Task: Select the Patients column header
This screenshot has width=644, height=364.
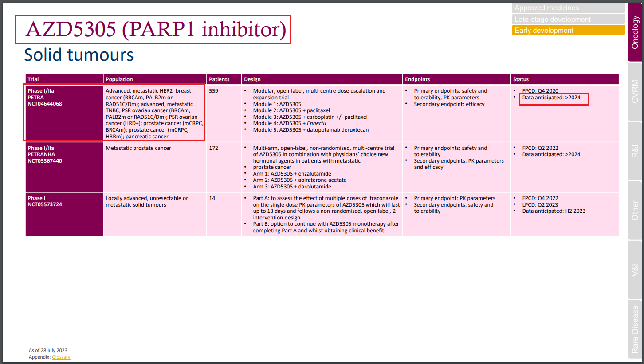Action: (x=221, y=79)
